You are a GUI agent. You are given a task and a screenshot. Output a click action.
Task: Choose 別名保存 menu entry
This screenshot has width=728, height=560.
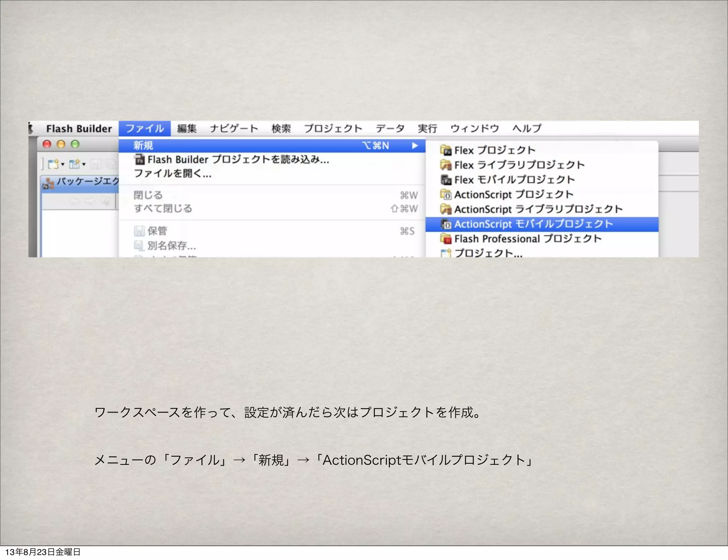tap(272, 246)
